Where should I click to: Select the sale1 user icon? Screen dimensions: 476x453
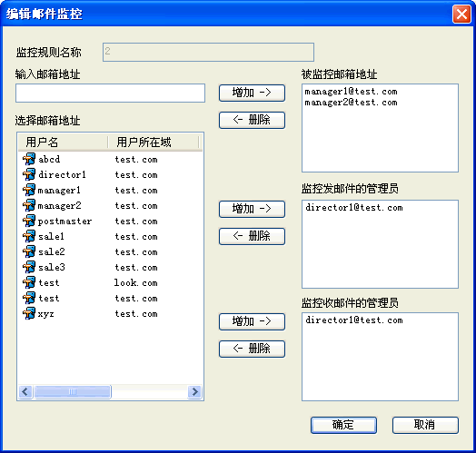(29, 236)
